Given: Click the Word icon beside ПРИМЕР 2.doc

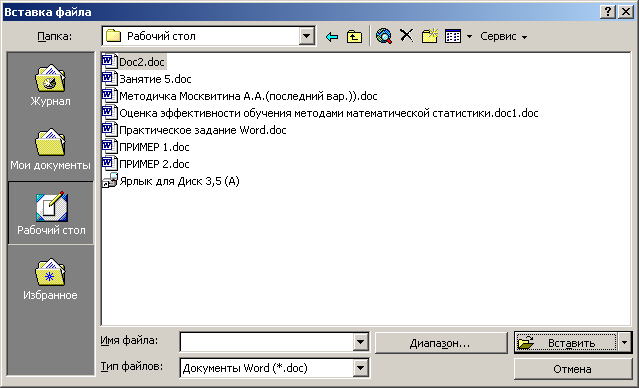Looking at the screenshot, I should coord(109,163).
